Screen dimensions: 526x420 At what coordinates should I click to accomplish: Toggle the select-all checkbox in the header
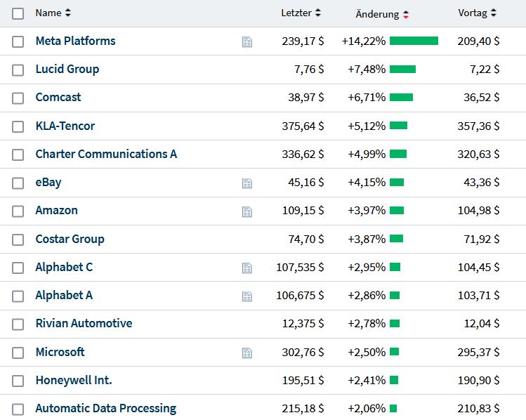[18, 13]
